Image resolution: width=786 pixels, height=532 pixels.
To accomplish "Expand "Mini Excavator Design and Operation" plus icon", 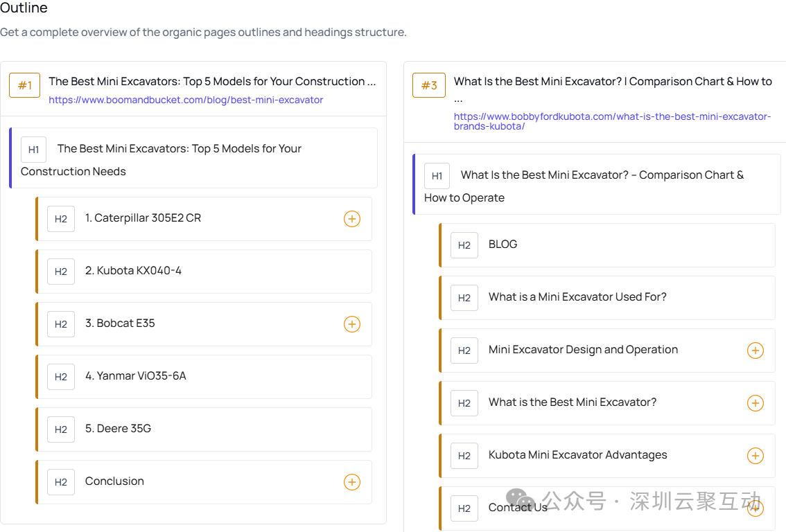I will pyautogui.click(x=755, y=351).
